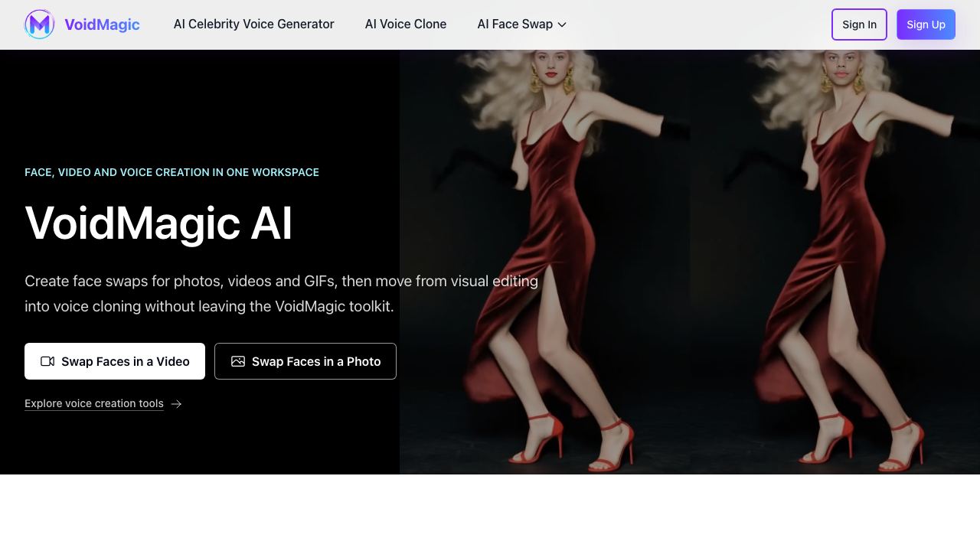
Task: Open the AI Face Swap menu
Action: [x=522, y=24]
